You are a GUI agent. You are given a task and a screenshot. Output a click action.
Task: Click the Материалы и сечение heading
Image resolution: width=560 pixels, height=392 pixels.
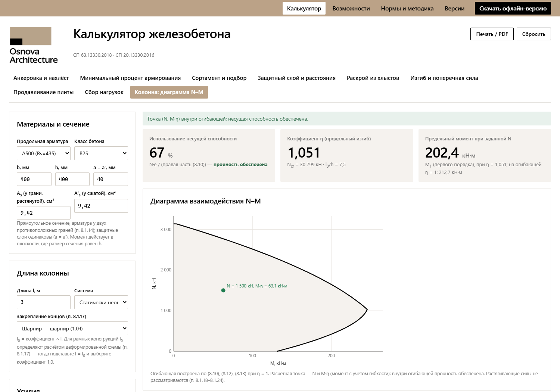53,124
